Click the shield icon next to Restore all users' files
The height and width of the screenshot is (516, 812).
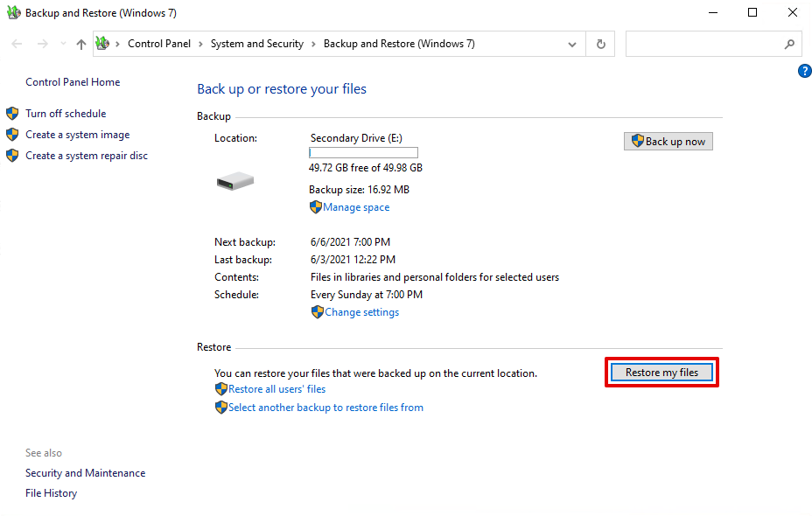pyautogui.click(x=221, y=388)
